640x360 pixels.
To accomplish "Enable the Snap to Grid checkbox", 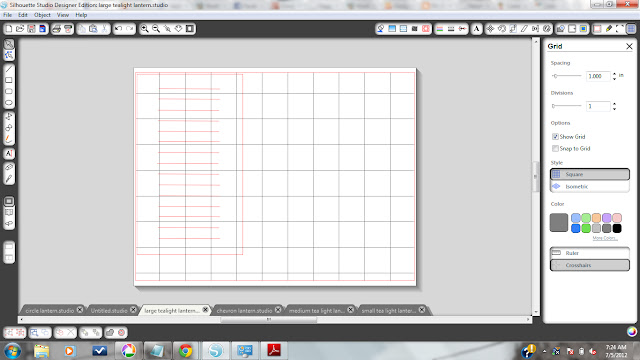I will (x=555, y=148).
